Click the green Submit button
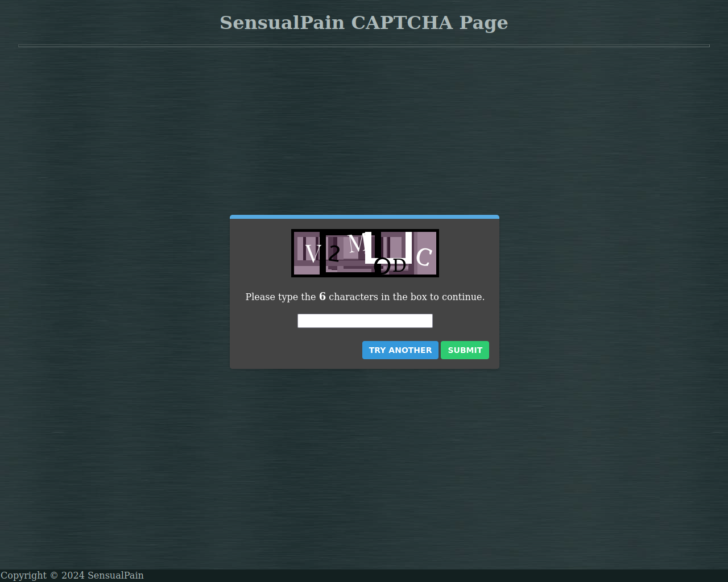Image resolution: width=728 pixels, height=582 pixels. [465, 350]
